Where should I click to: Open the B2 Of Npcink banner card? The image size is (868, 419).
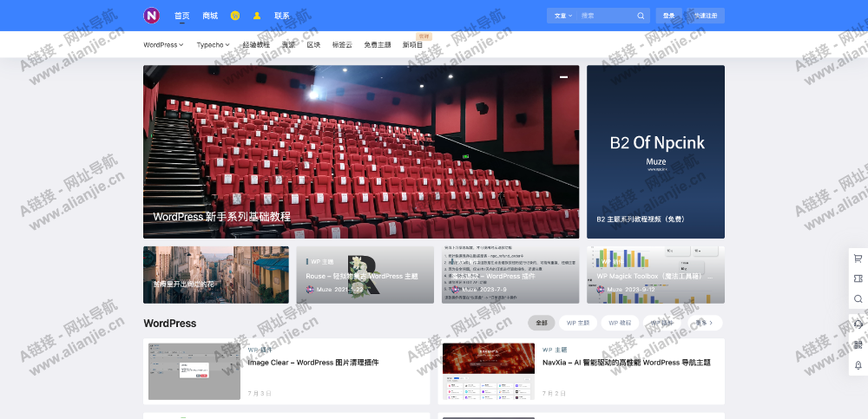pyautogui.click(x=655, y=152)
